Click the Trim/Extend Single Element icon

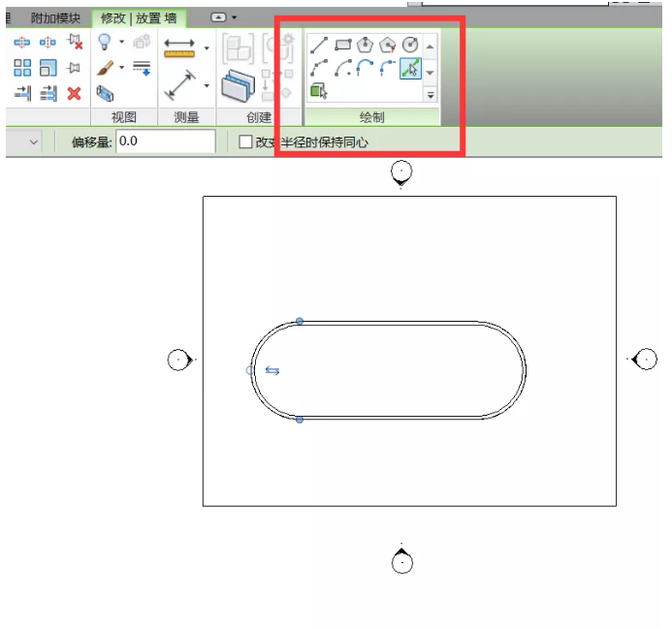point(22,93)
